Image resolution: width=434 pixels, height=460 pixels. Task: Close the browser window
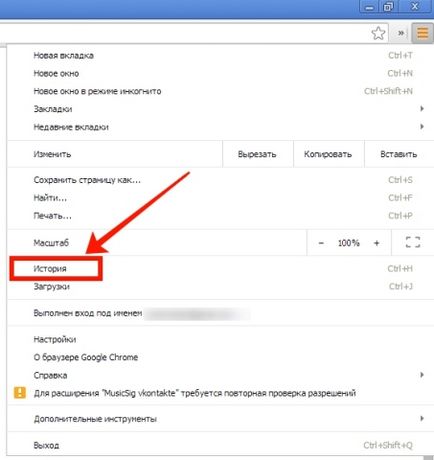point(415,7)
